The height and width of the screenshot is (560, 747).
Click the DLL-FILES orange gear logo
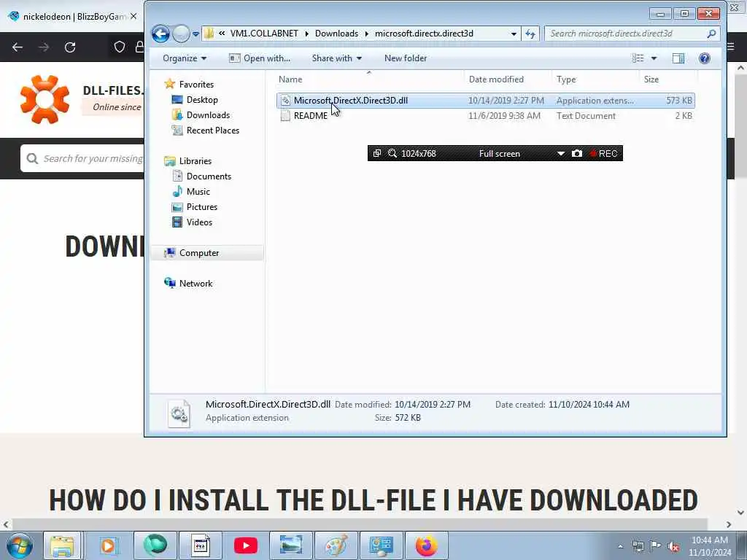(44, 99)
